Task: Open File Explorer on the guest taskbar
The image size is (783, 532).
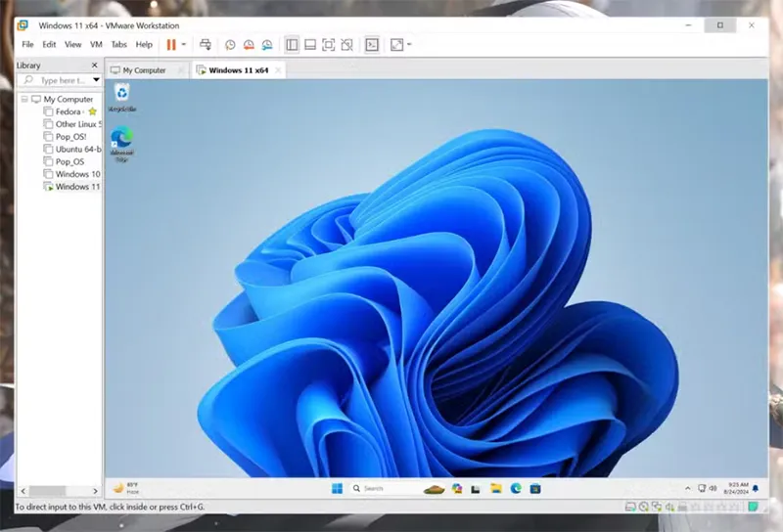Action: coord(495,489)
